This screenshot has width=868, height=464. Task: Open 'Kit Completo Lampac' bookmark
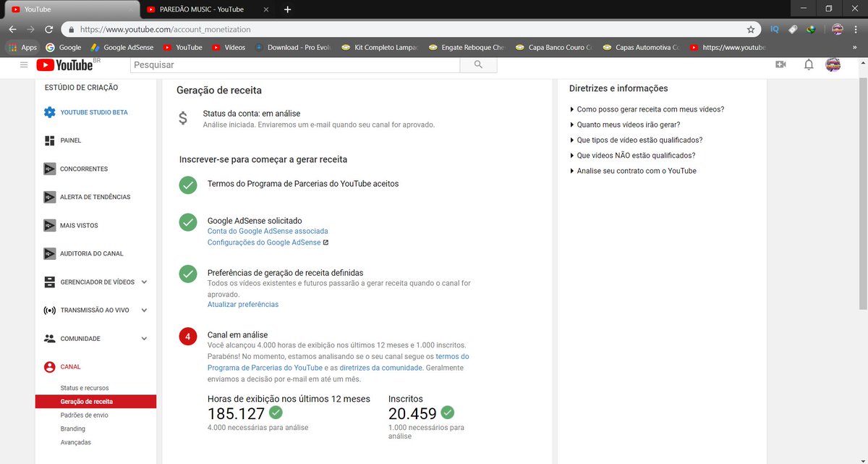380,47
